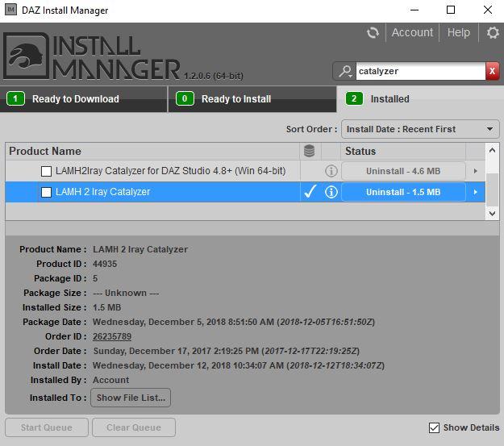Close the DAZ Install Manager window
The image size is (504, 446).
(x=488, y=10)
